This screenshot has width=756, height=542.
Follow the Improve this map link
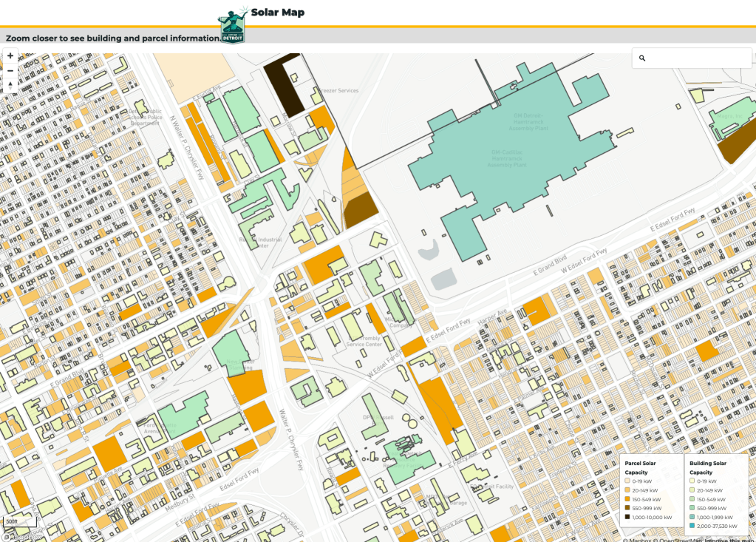tap(729, 539)
